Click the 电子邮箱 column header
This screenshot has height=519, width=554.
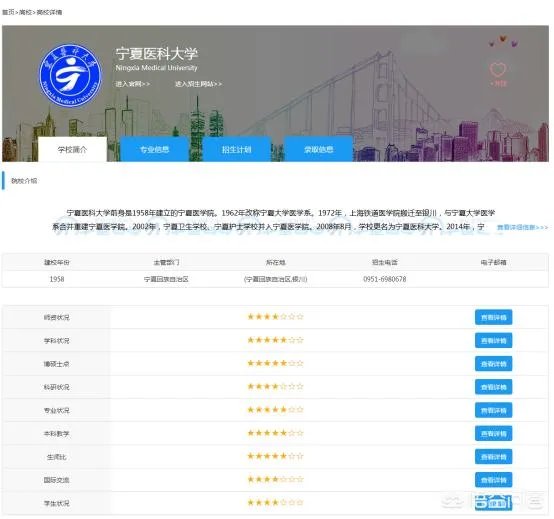(494, 263)
